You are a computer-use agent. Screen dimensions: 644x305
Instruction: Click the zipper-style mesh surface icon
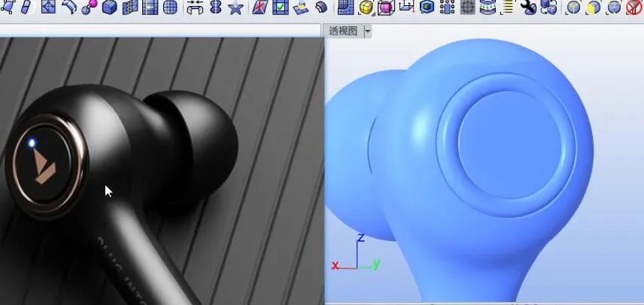130,7
